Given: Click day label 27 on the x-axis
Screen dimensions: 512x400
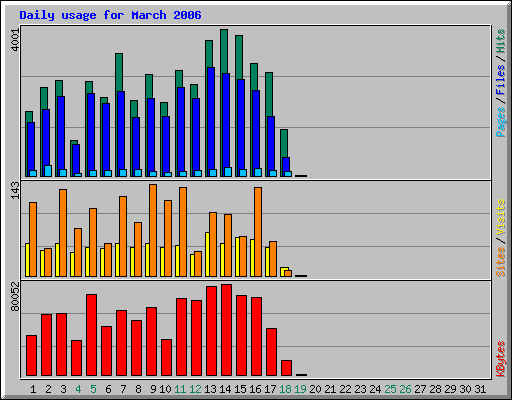Looking at the screenshot, I should coord(420,389).
